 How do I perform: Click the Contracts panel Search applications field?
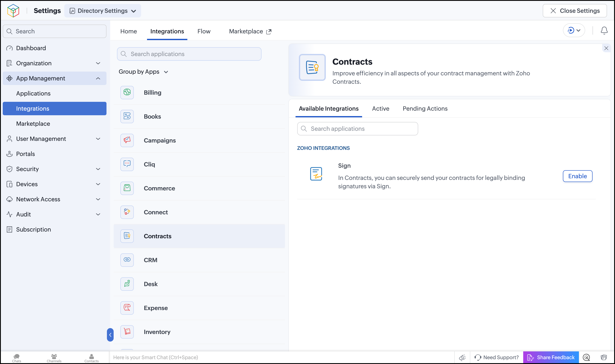[x=357, y=129]
